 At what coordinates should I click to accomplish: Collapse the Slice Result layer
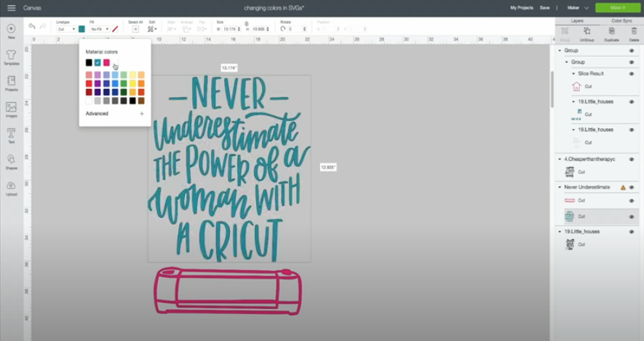pos(573,74)
